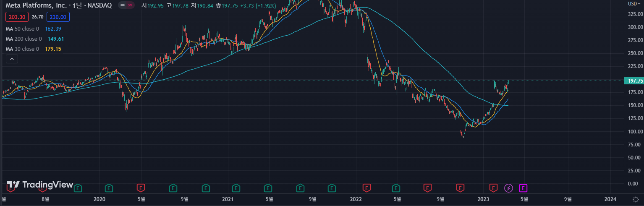Open green earnings marker between September 2021 and 2022
The image size is (644, 206).
pyautogui.click(x=332, y=188)
